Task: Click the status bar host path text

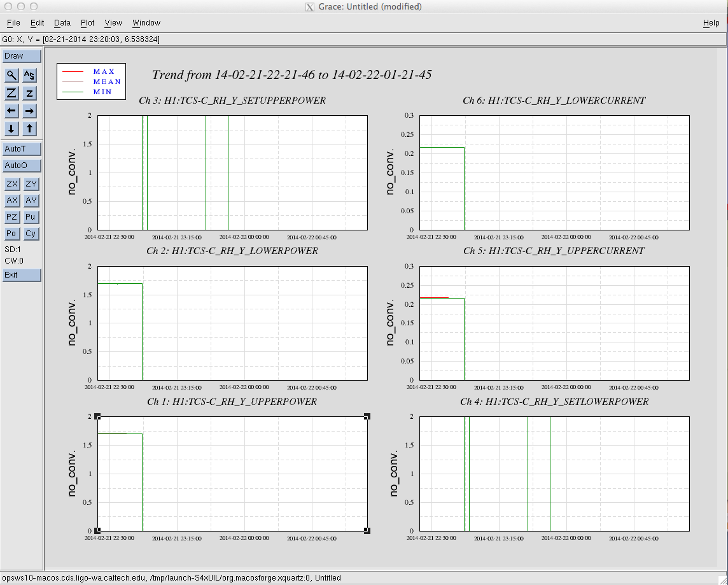Action: (x=171, y=578)
